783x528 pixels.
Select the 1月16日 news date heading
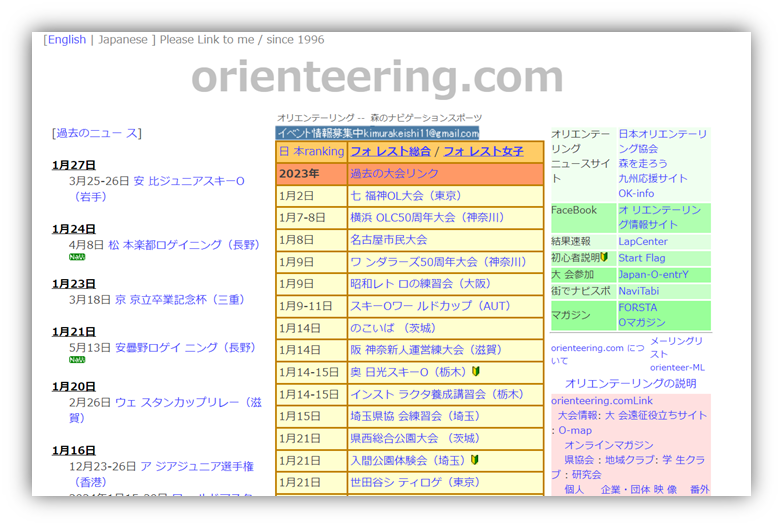tap(73, 451)
